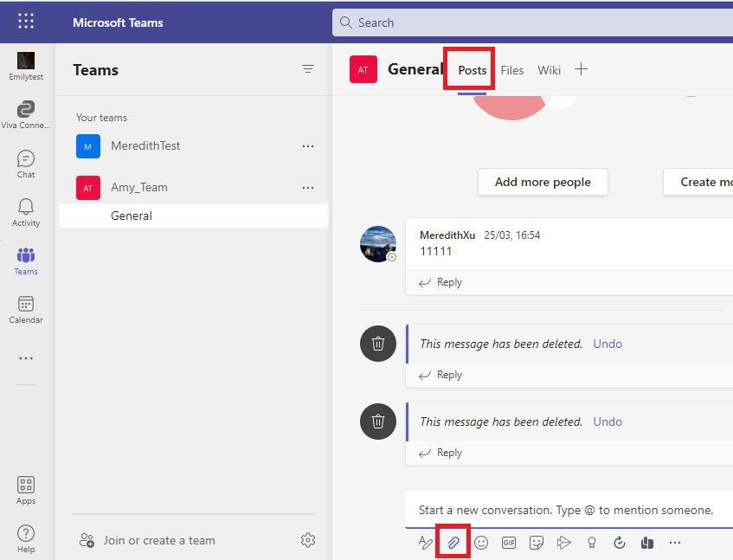Select the Amy_Team team

(194, 188)
